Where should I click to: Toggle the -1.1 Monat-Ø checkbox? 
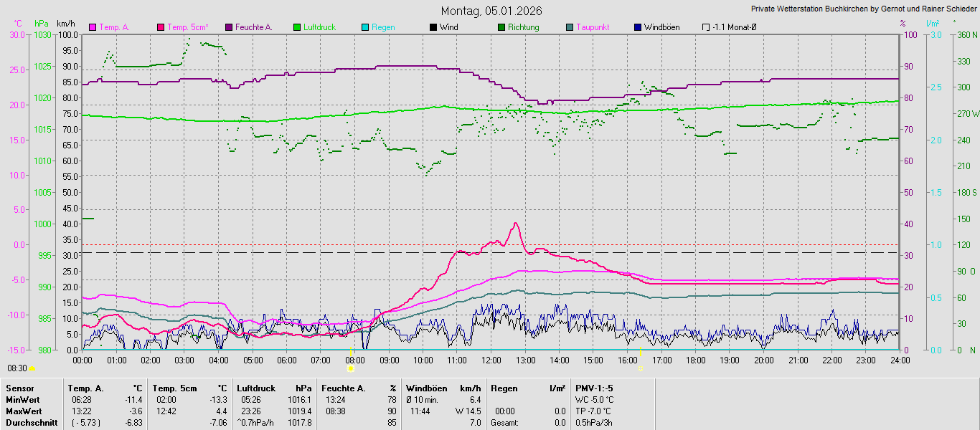pos(706,28)
